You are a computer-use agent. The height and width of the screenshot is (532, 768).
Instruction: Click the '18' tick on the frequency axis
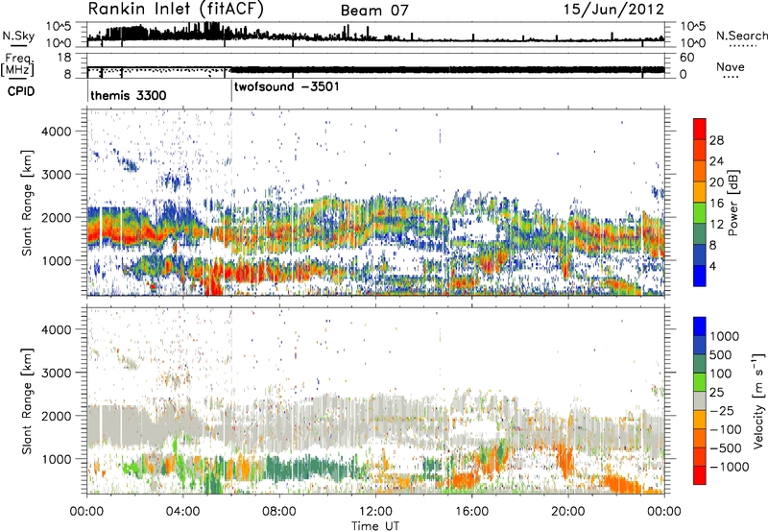[x=64, y=58]
